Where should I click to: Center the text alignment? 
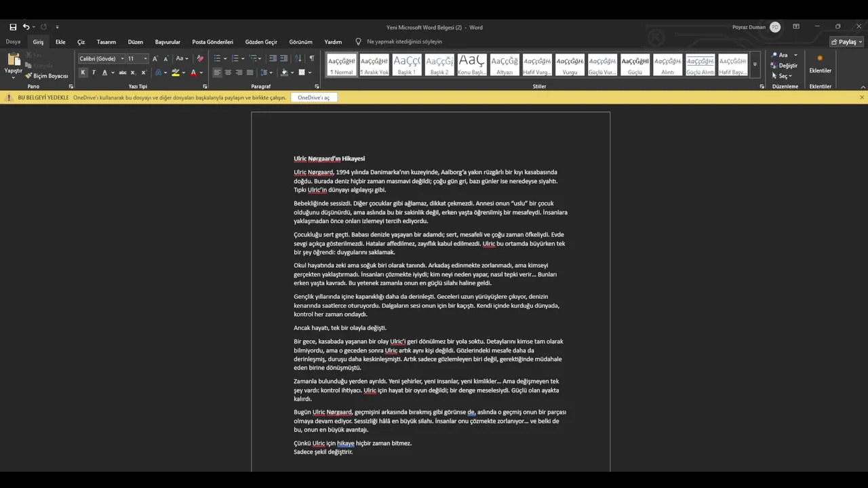click(x=228, y=73)
